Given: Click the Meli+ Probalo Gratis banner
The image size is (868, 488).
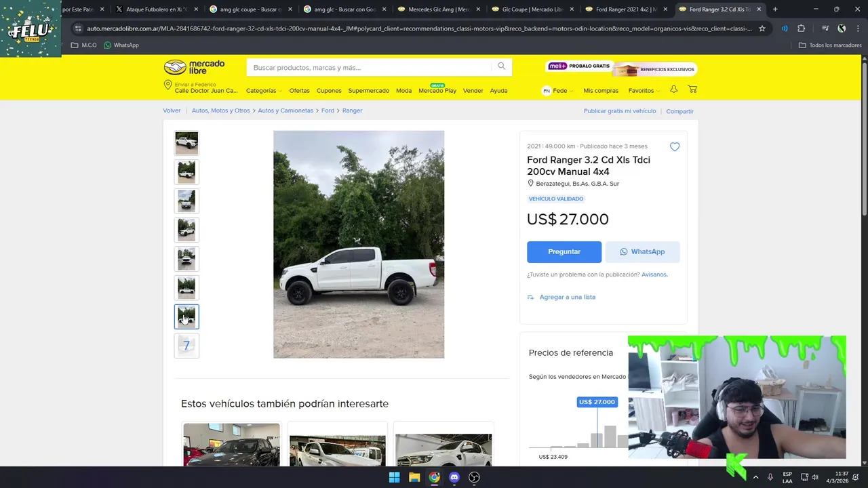Looking at the screenshot, I should pos(578,66).
